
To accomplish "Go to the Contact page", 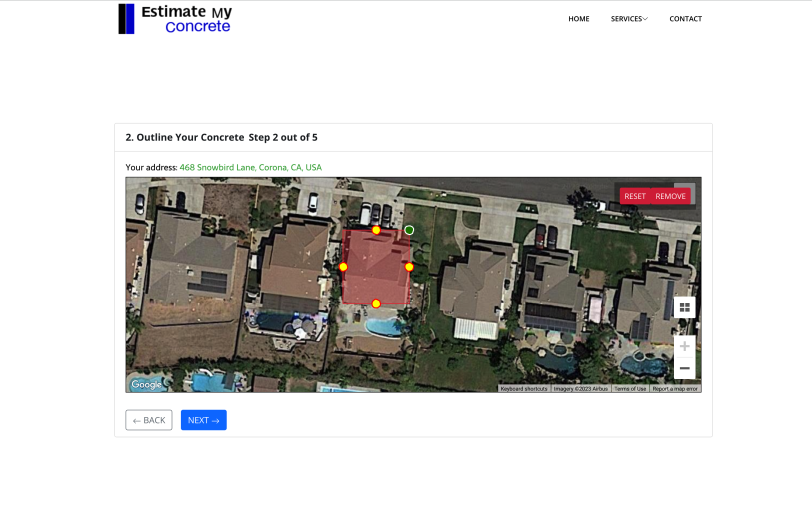I will pyautogui.click(x=685, y=19).
